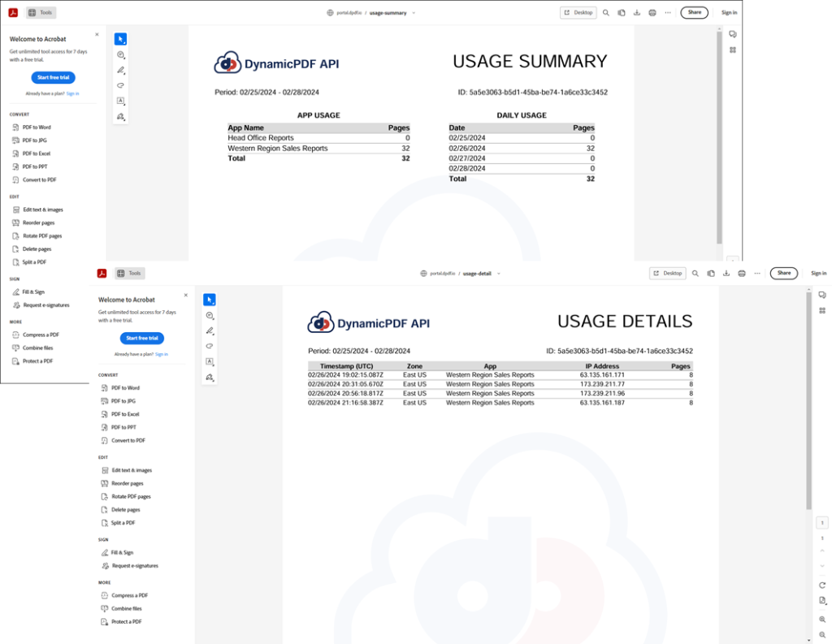Viewport: 832px width, 644px height.
Task: Click search magnifier in usage-detail header
Action: 695,273
